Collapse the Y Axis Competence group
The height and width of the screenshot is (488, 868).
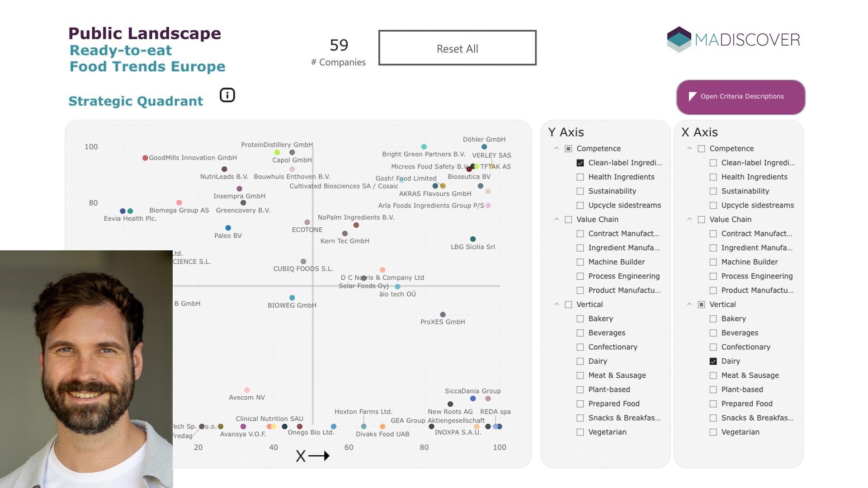tap(557, 149)
